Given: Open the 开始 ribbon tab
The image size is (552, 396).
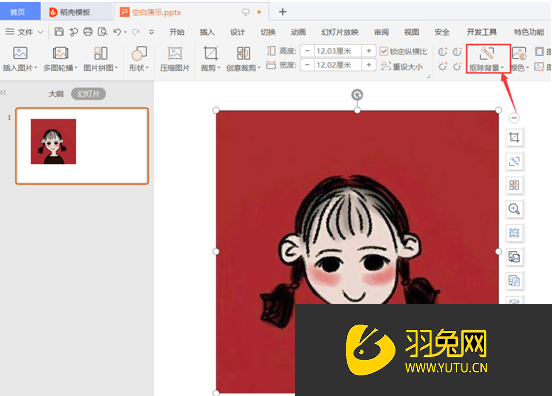Looking at the screenshot, I should pyautogui.click(x=177, y=32).
